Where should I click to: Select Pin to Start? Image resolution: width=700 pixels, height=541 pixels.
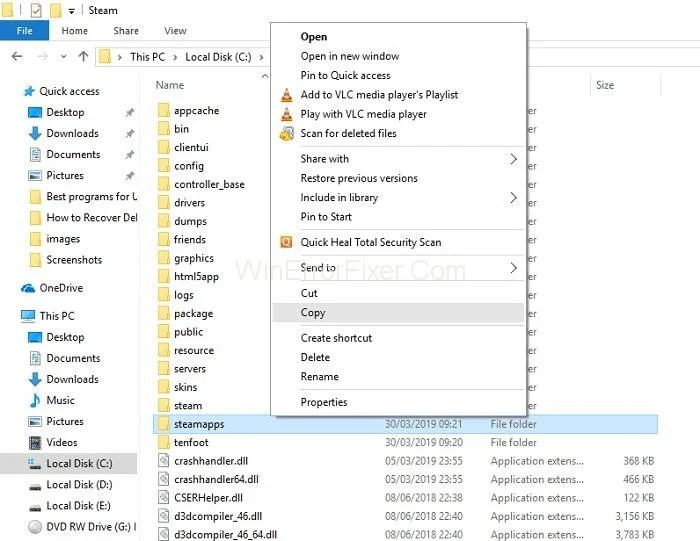(398, 217)
